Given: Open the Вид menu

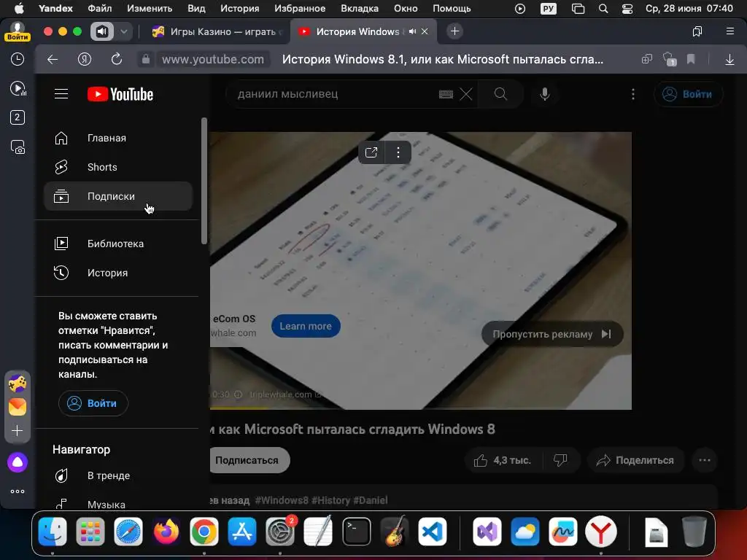Looking at the screenshot, I should [x=196, y=9].
